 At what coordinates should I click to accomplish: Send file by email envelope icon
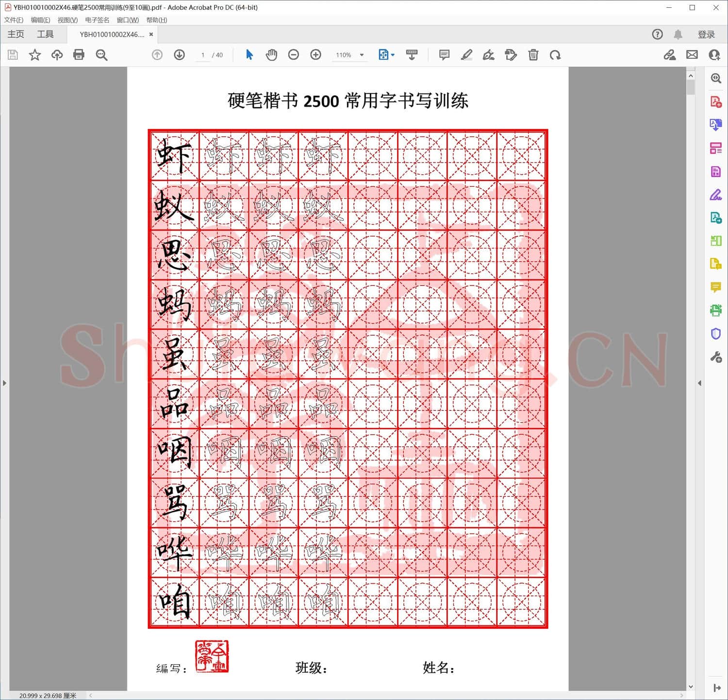tap(692, 55)
